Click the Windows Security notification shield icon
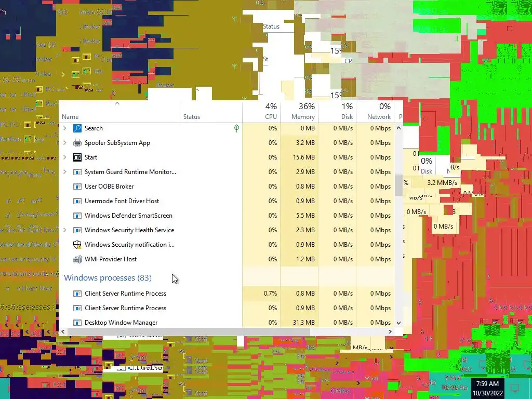Viewport: 532px width, 399px height. click(77, 245)
